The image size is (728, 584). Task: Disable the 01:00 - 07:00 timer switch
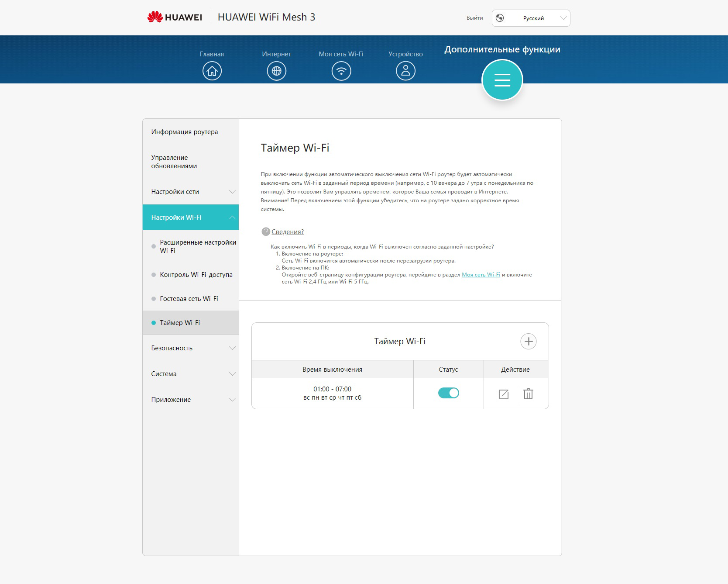tap(449, 393)
